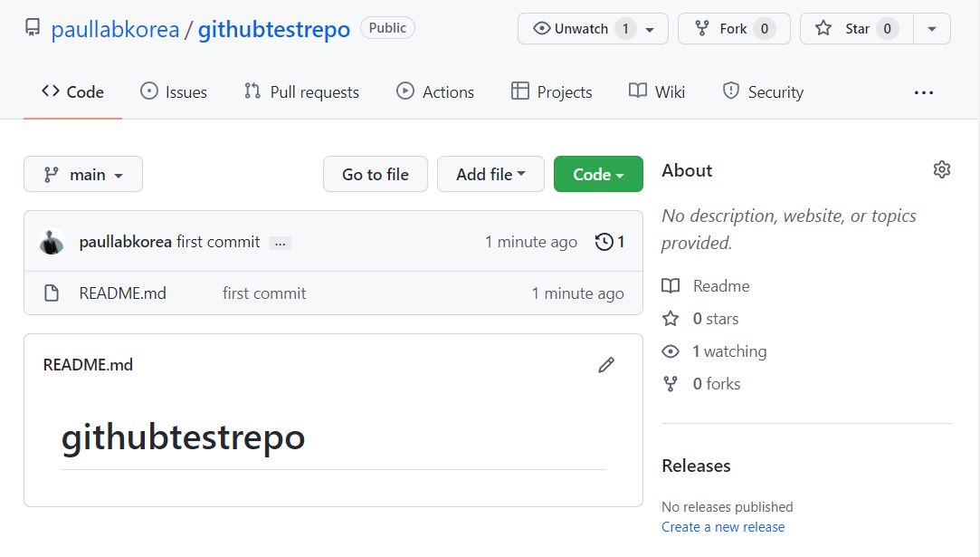Go to the Pull requests tab
The width and height of the screenshot is (980, 557).
point(302,92)
